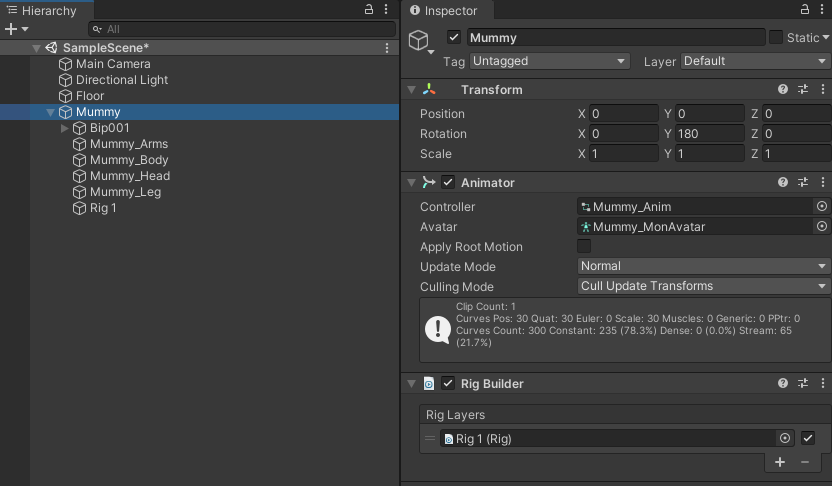Select Mummy_Leg in Hierarchy
832x486 pixels.
(x=125, y=192)
